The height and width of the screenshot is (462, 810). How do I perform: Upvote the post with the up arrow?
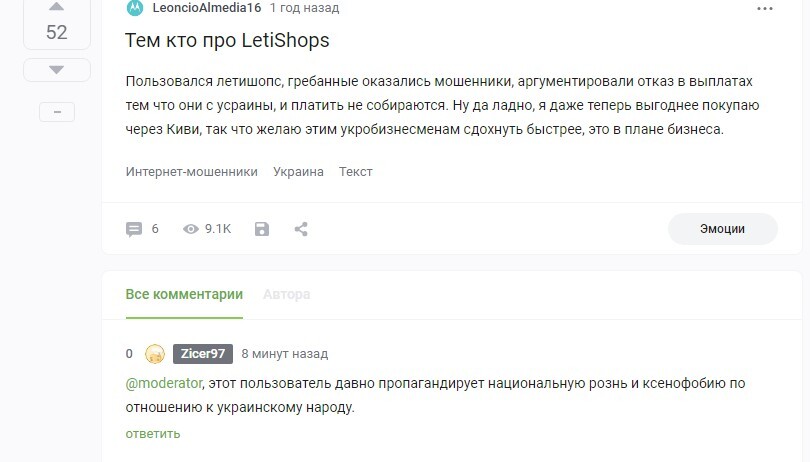(x=56, y=6)
